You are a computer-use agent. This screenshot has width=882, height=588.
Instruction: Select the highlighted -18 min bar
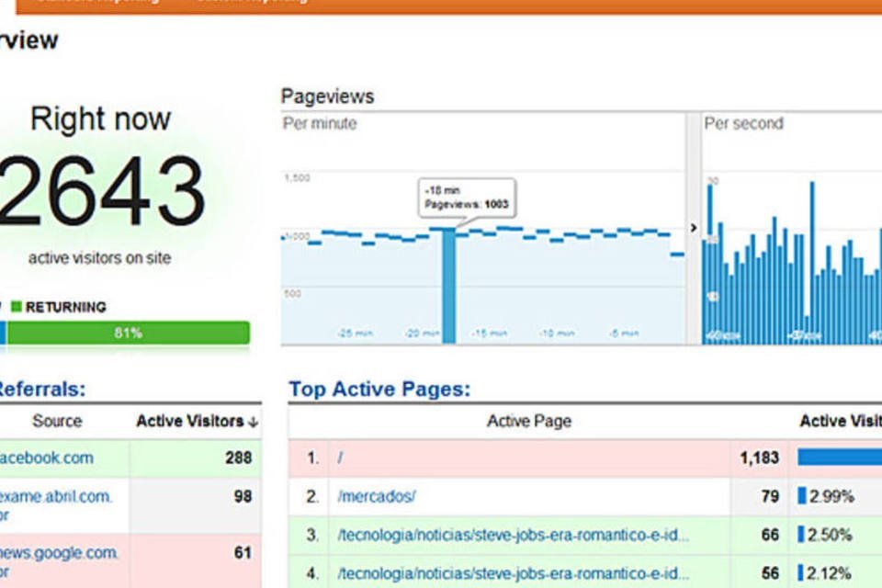coord(448,286)
